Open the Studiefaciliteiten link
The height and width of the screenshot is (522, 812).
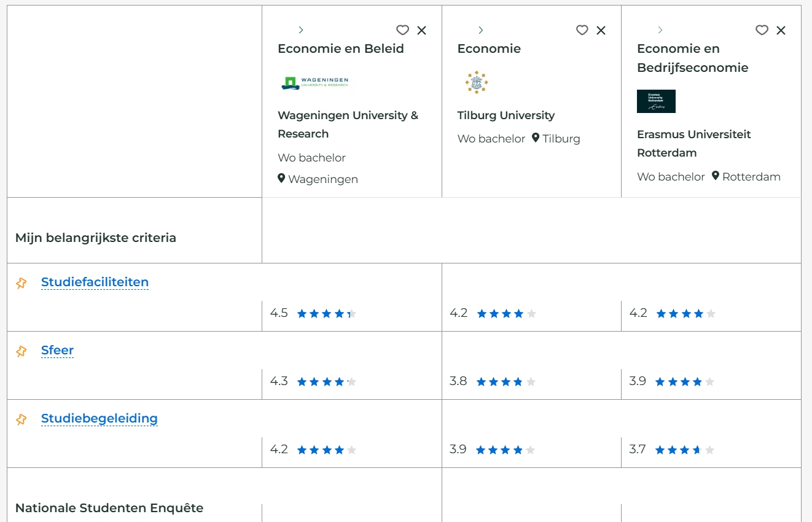tap(95, 282)
